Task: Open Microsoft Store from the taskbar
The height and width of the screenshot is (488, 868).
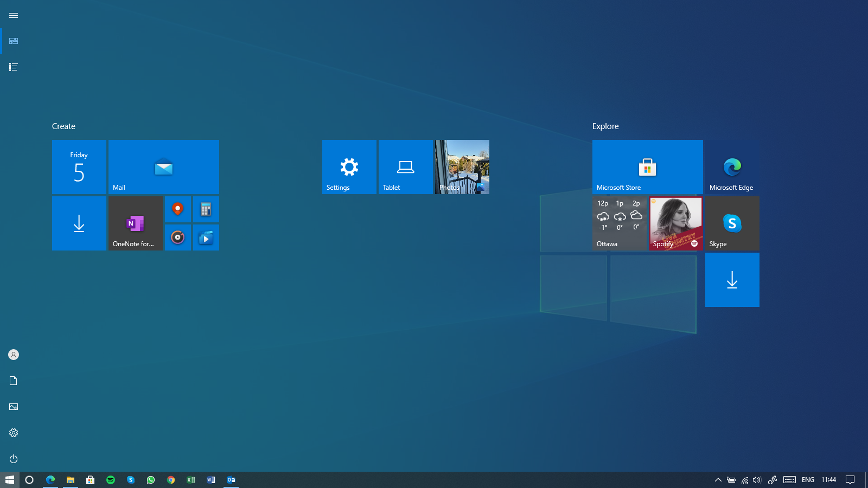Action: (x=91, y=480)
